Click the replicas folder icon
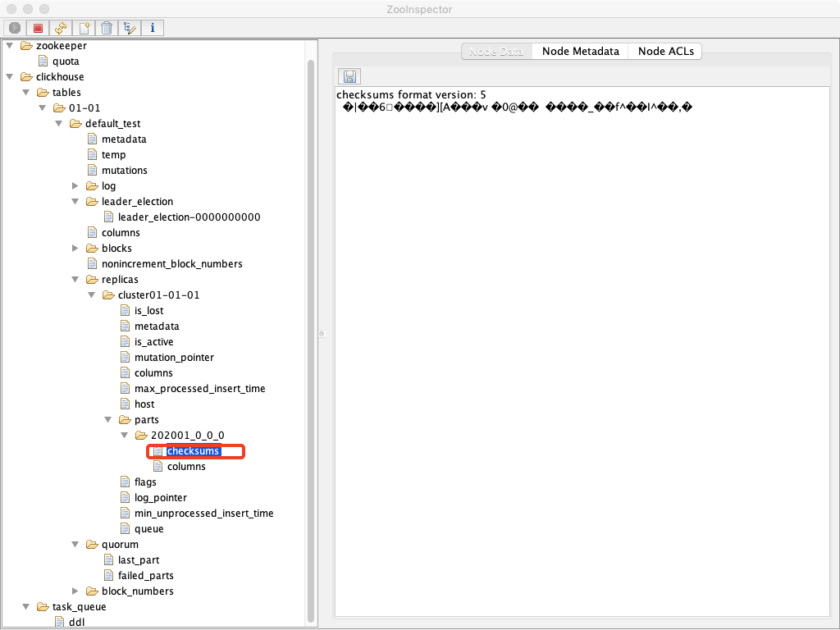Image resolution: width=840 pixels, height=630 pixels. 92,279
